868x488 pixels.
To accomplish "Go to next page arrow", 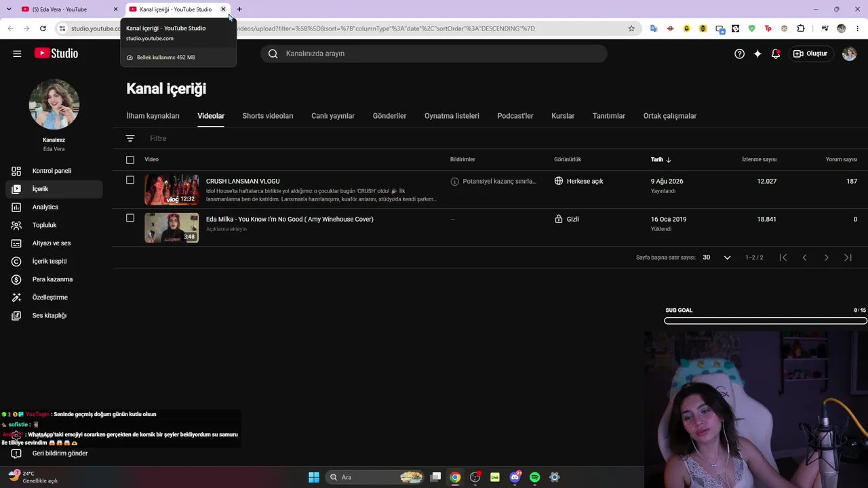I will click(826, 258).
